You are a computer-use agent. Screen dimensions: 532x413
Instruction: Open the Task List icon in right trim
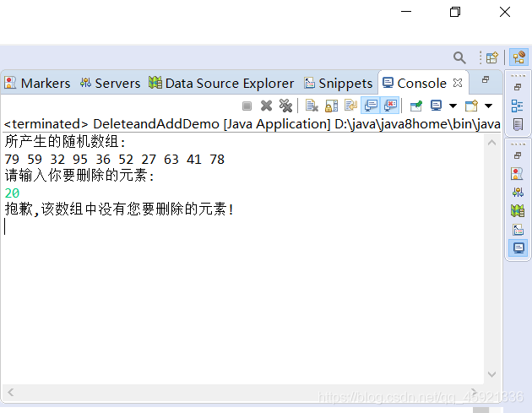coord(518,124)
